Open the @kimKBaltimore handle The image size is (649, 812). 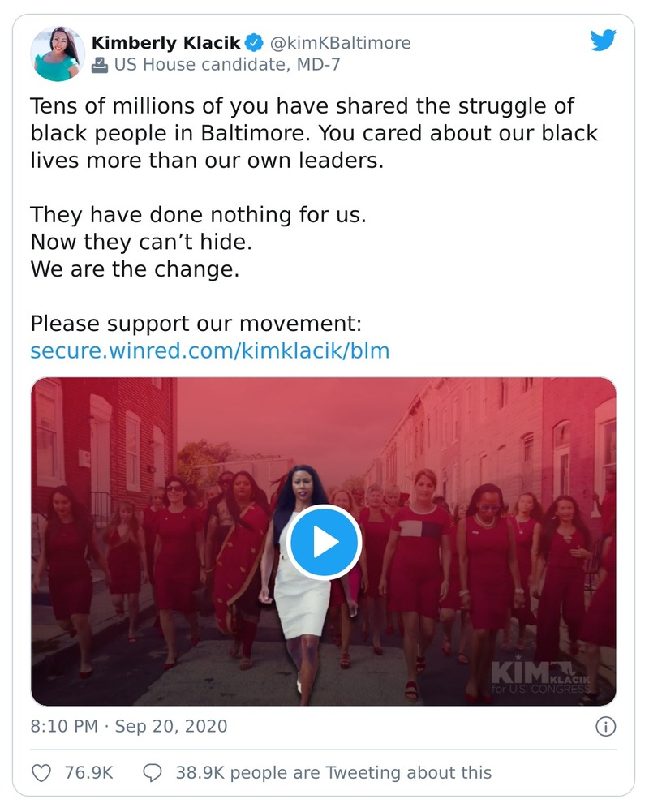click(340, 42)
